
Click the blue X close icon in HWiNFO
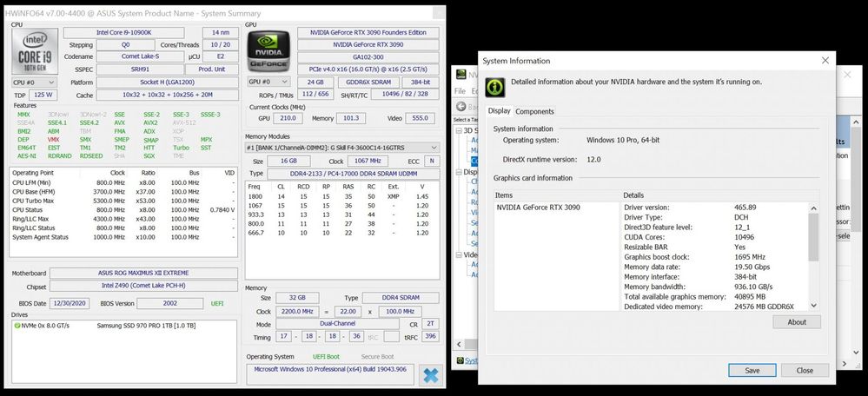tap(431, 375)
